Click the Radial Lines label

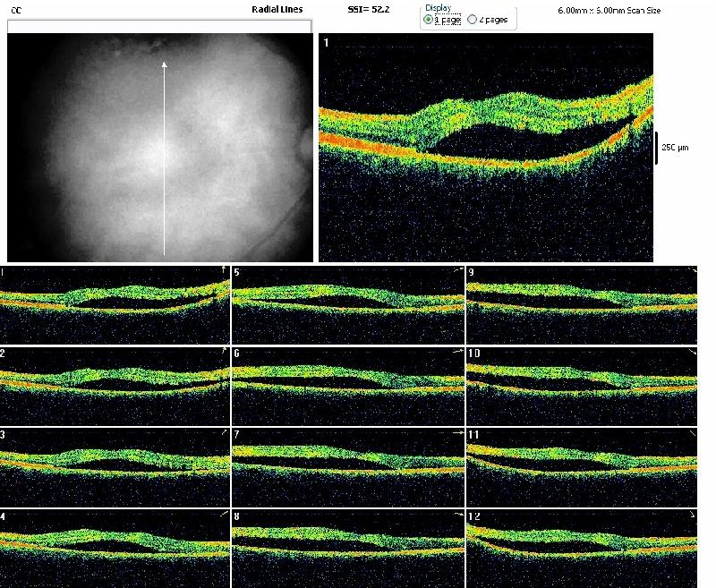pyautogui.click(x=277, y=9)
